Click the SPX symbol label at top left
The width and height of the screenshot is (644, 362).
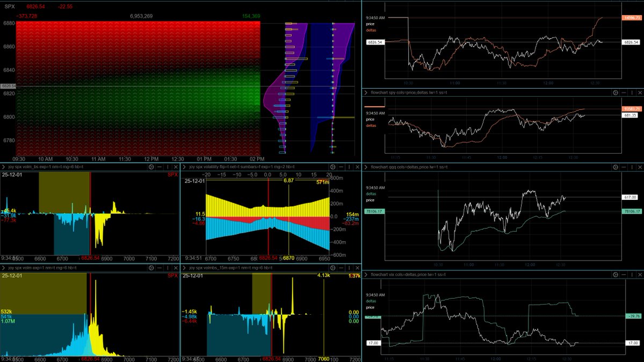(x=10, y=6)
